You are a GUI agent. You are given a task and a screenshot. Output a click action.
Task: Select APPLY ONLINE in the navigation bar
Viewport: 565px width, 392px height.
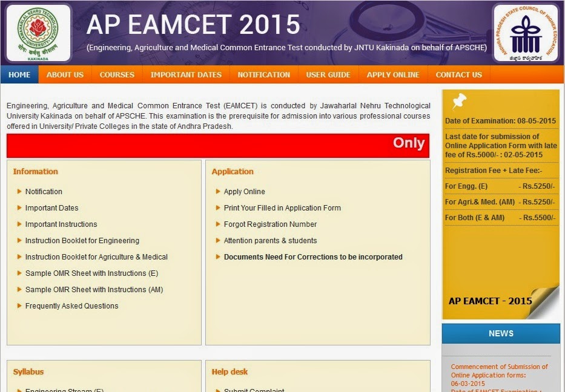pyautogui.click(x=393, y=75)
